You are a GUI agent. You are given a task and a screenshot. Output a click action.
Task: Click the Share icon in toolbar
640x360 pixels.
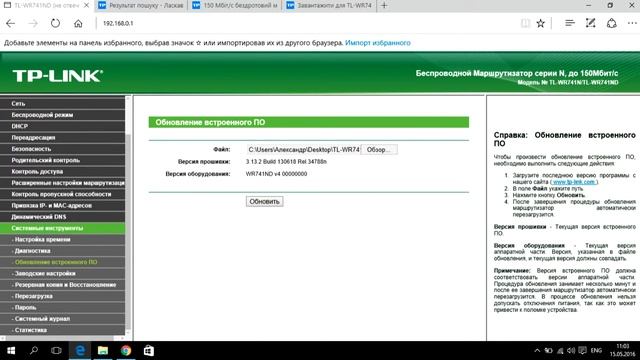[x=611, y=24]
